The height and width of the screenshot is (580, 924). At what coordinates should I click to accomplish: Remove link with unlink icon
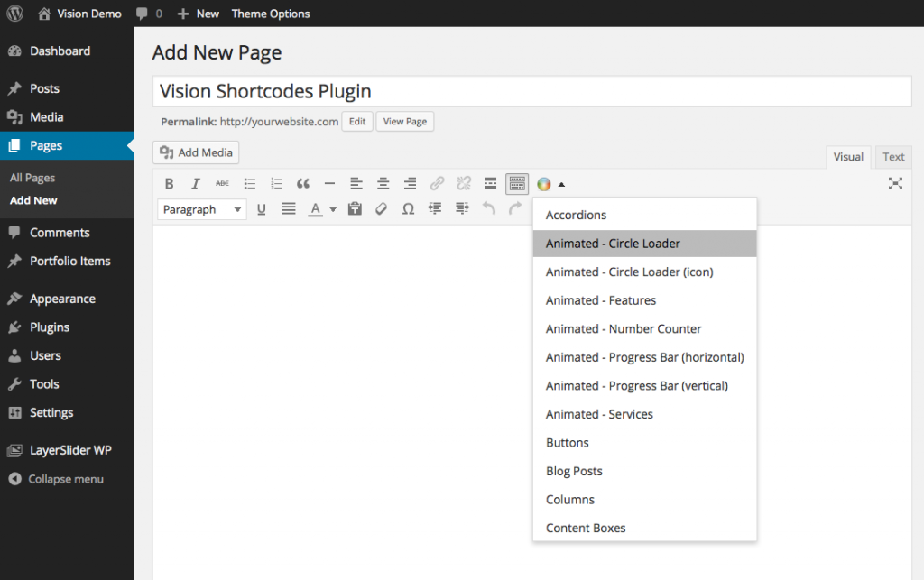pyautogui.click(x=464, y=184)
